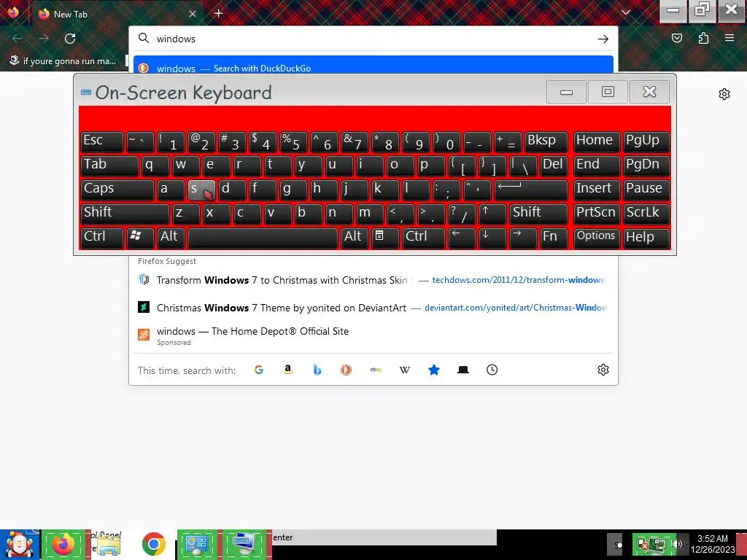Click the spacebar key

pyautogui.click(x=263, y=238)
